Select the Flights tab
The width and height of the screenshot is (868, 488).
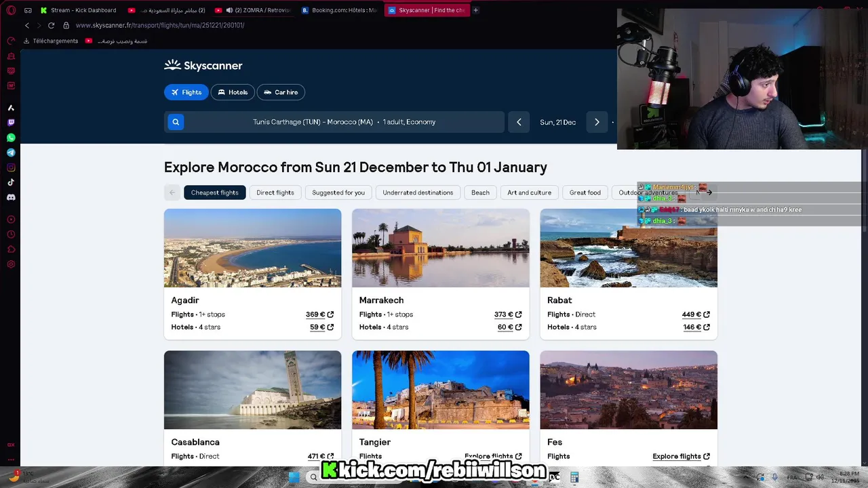(x=186, y=92)
